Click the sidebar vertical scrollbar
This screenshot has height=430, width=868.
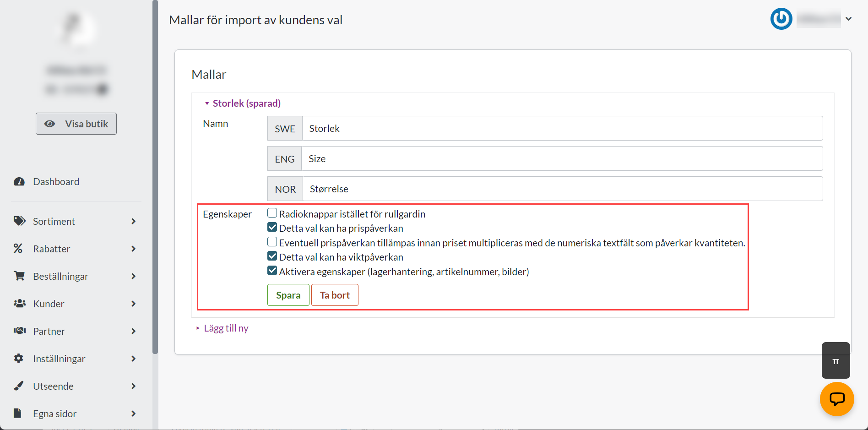155,183
